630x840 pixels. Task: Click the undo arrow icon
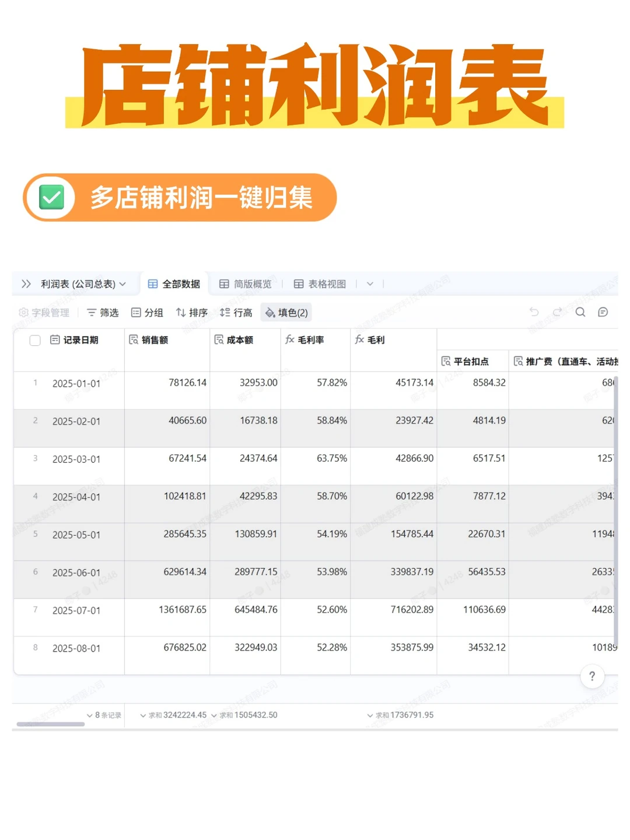tap(534, 312)
